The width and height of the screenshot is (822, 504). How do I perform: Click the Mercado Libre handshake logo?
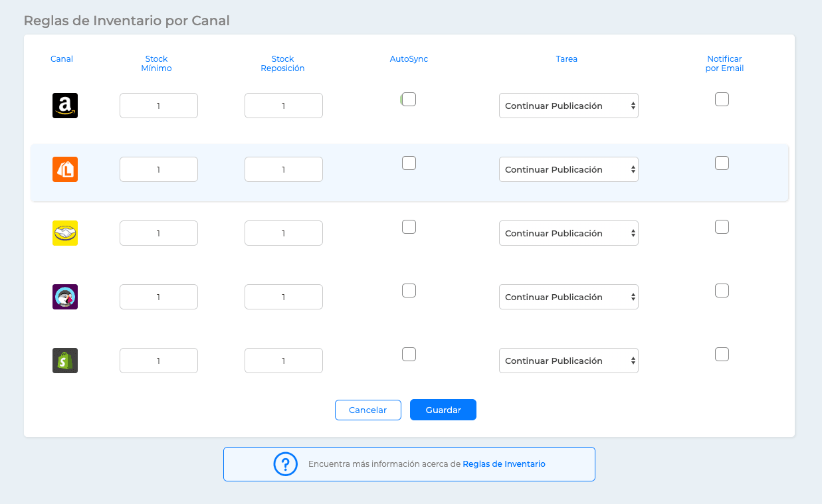[x=65, y=233]
